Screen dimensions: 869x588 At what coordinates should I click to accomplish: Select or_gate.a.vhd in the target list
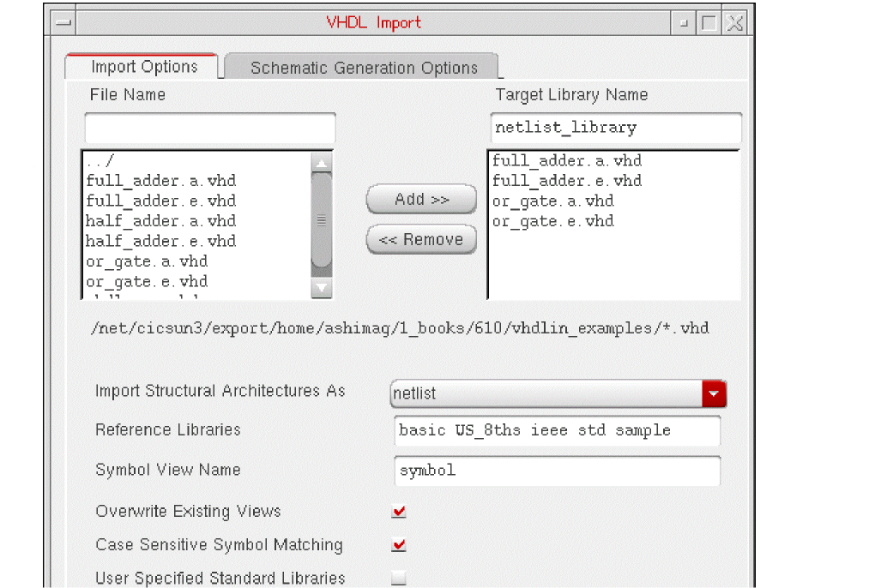click(553, 201)
